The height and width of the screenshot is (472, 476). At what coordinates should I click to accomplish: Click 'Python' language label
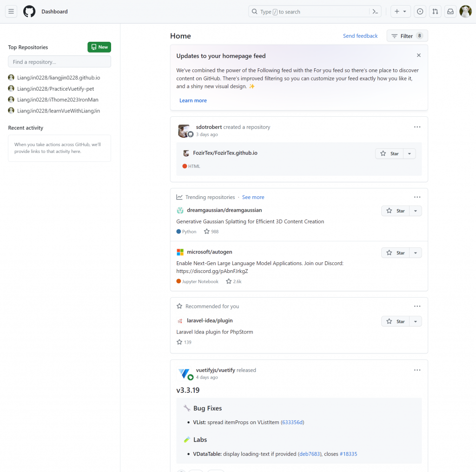[x=189, y=232]
